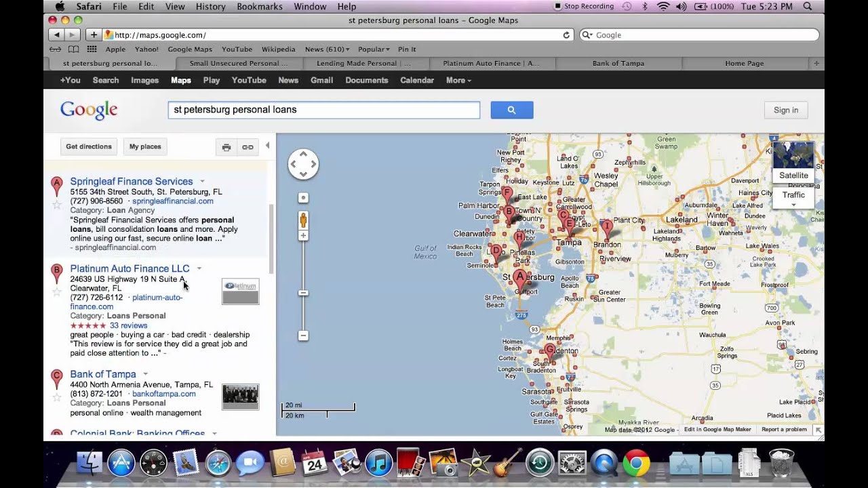Click the print icon in left panel

(x=226, y=147)
